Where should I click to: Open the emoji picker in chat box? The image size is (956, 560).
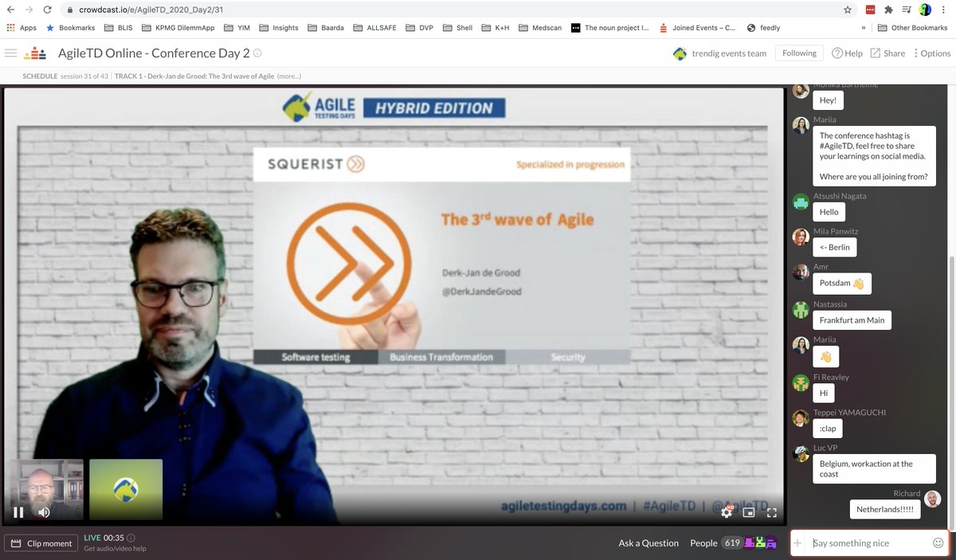938,543
